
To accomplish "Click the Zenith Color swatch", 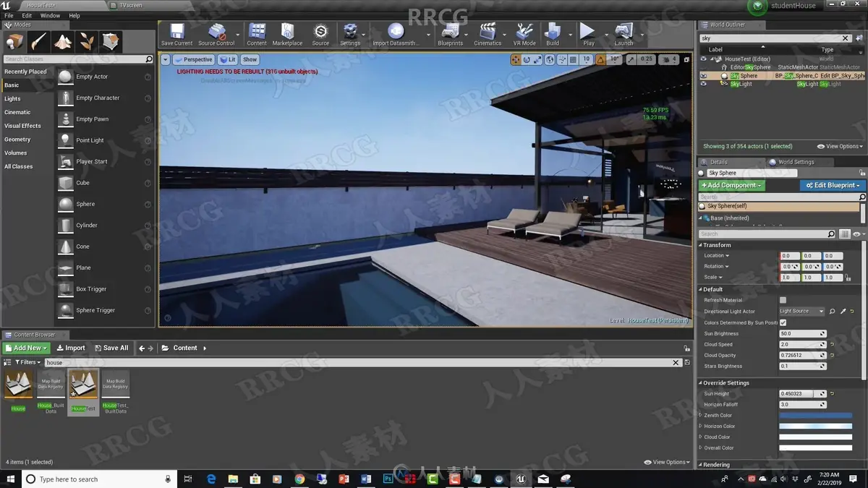I will (815, 415).
